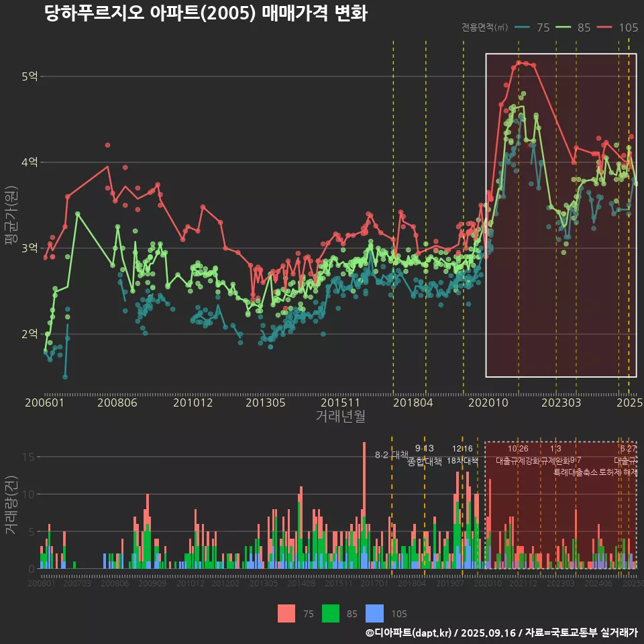This screenshot has width=644, height=644.
Task: Select the 전용면적(㎡) legend heading
Action: [484, 28]
